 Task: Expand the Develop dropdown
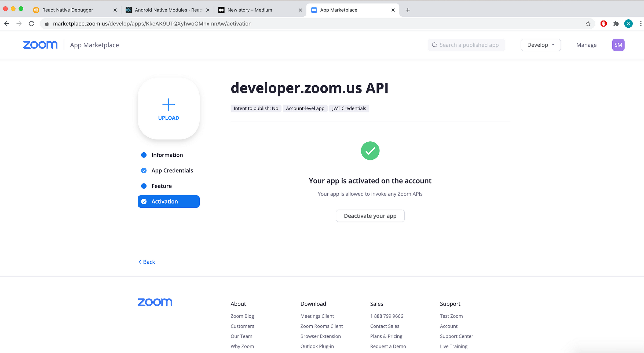point(540,45)
